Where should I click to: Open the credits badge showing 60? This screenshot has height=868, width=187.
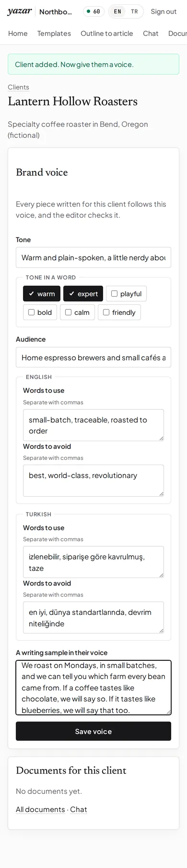pyautogui.click(x=93, y=11)
